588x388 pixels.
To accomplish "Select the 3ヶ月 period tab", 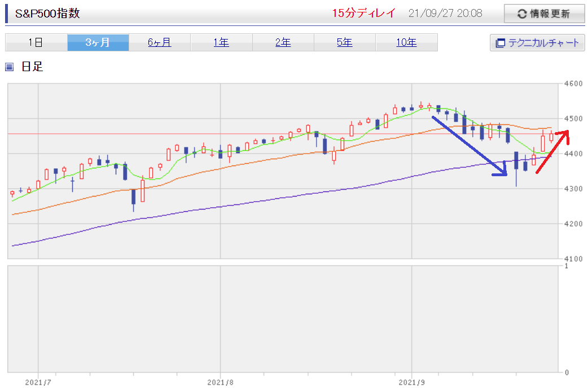I will pos(98,42).
